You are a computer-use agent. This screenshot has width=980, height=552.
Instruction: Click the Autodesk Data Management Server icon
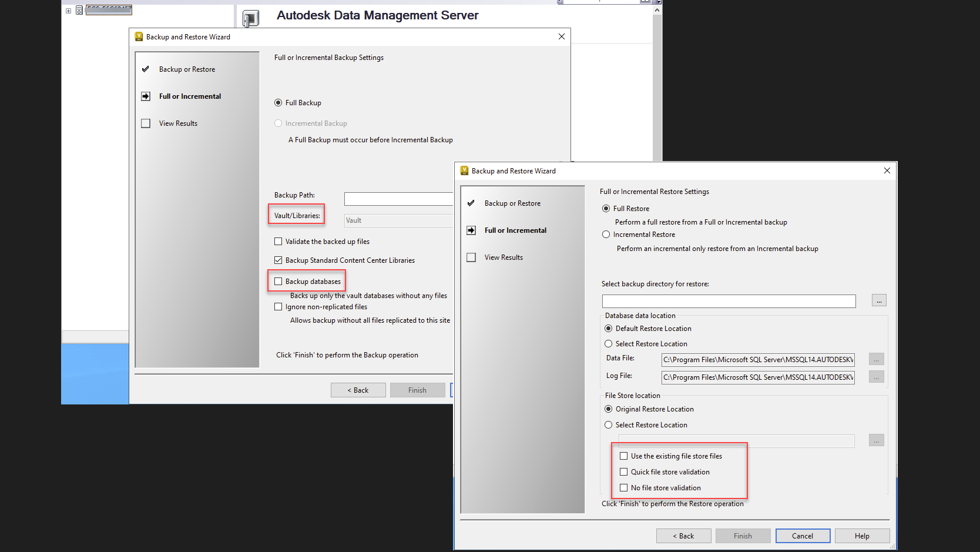[251, 18]
